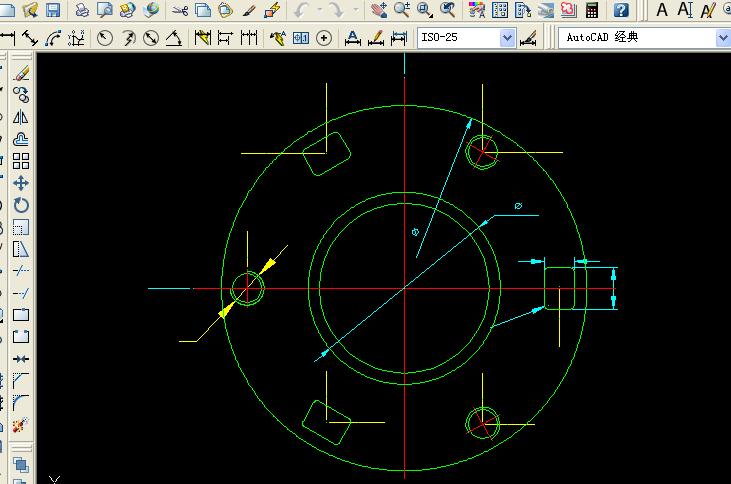Paste from clipboard icon
731x484 pixels.
pyautogui.click(x=226, y=9)
